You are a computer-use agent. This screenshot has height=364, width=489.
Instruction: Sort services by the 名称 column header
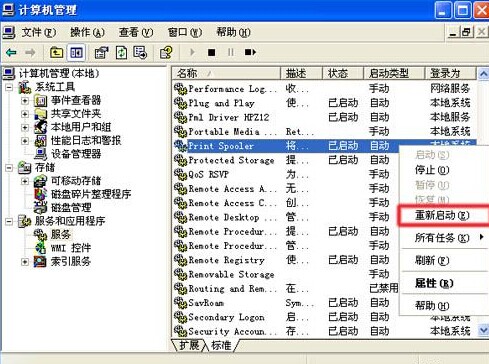click(x=227, y=73)
